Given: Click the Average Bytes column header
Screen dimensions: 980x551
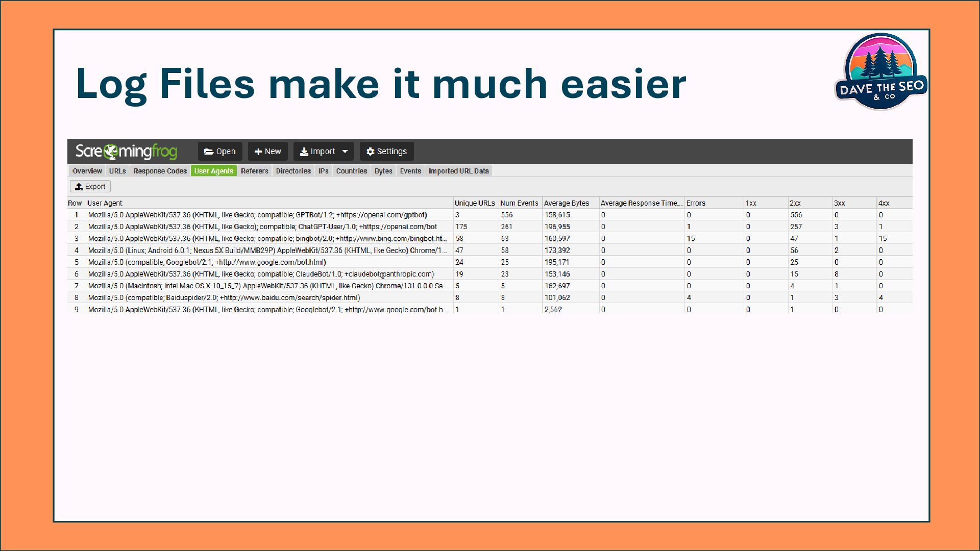Looking at the screenshot, I should (x=566, y=203).
